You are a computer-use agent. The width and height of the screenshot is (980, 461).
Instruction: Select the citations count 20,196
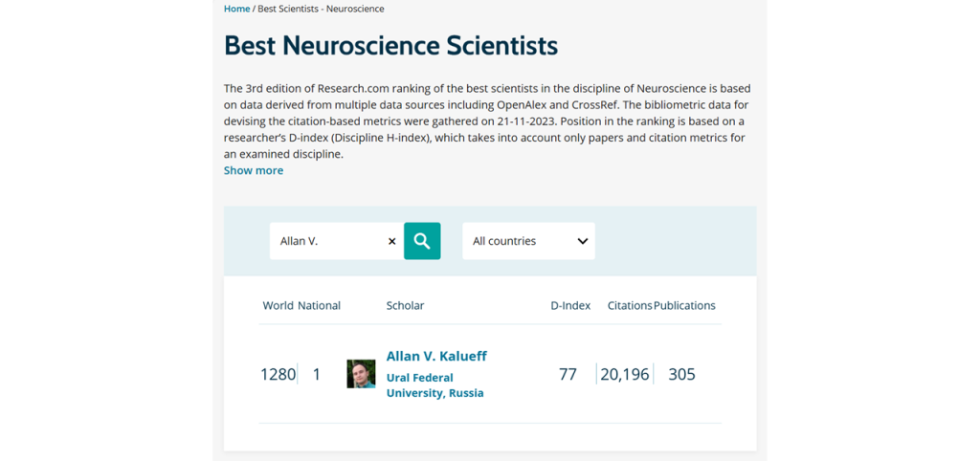click(625, 375)
